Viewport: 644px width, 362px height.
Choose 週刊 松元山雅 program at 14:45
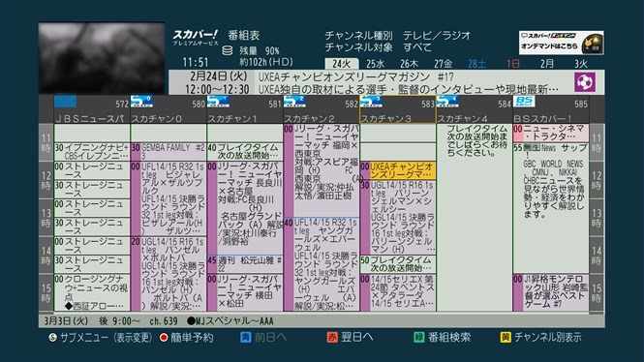(245, 264)
